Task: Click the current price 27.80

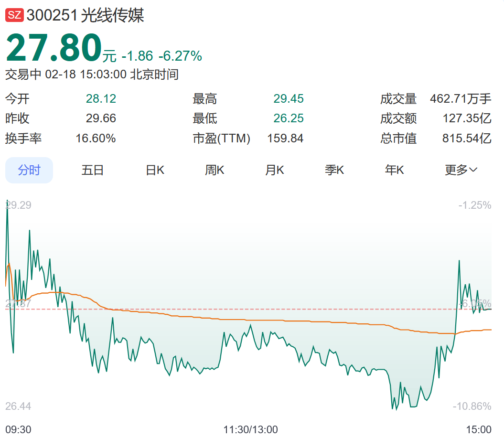Action: (x=54, y=49)
